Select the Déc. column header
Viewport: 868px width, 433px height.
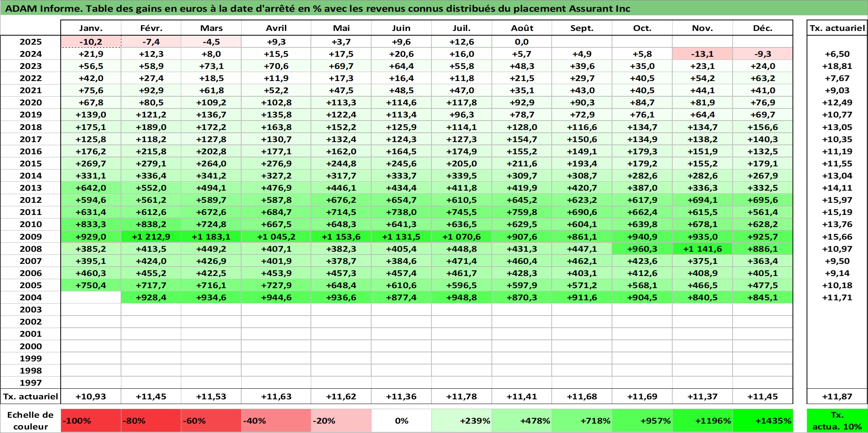[x=763, y=28]
